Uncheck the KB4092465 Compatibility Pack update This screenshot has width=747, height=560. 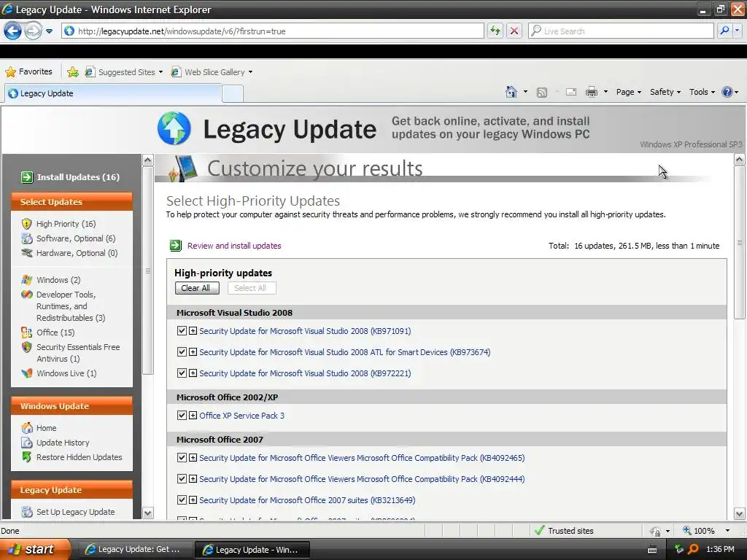[x=182, y=458]
